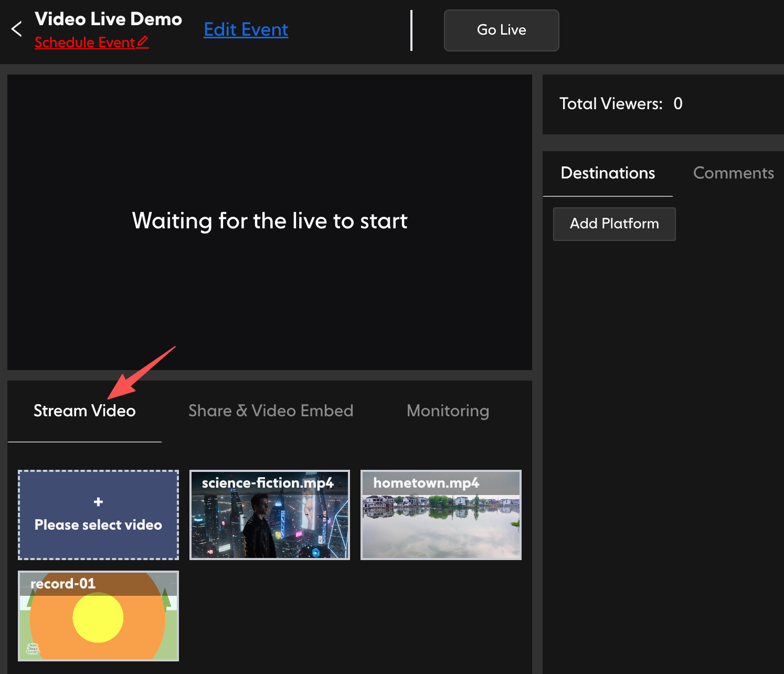The image size is (784, 674).
Task: Click the pencil icon beside Schedule Event
Action: click(x=142, y=42)
